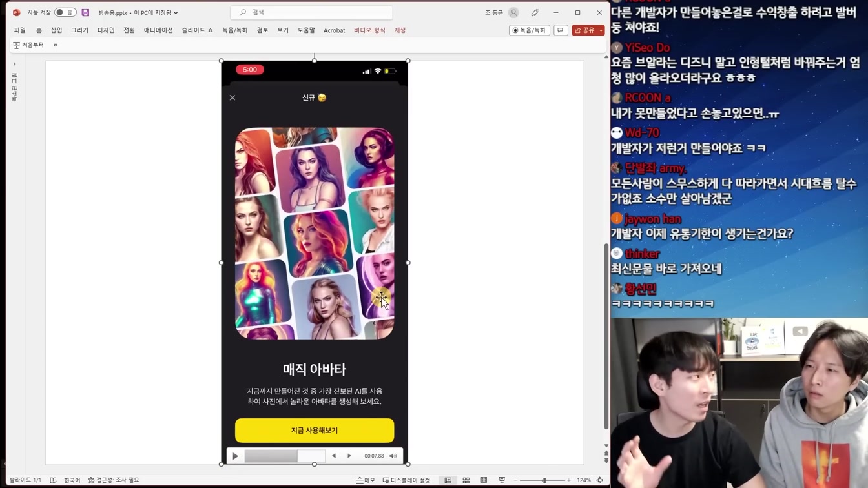The width and height of the screenshot is (868, 488).
Task: Toggle the video volume speaker icon
Action: pyautogui.click(x=393, y=456)
